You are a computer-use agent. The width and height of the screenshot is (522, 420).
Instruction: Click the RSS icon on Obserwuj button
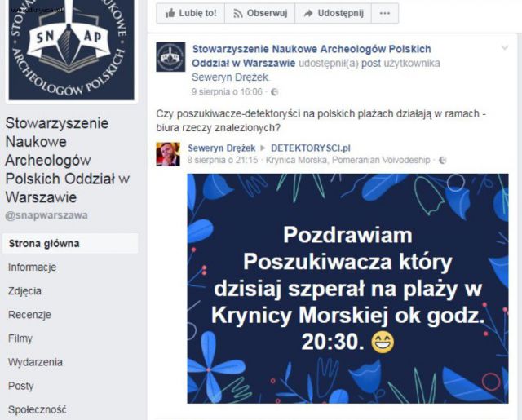237,13
